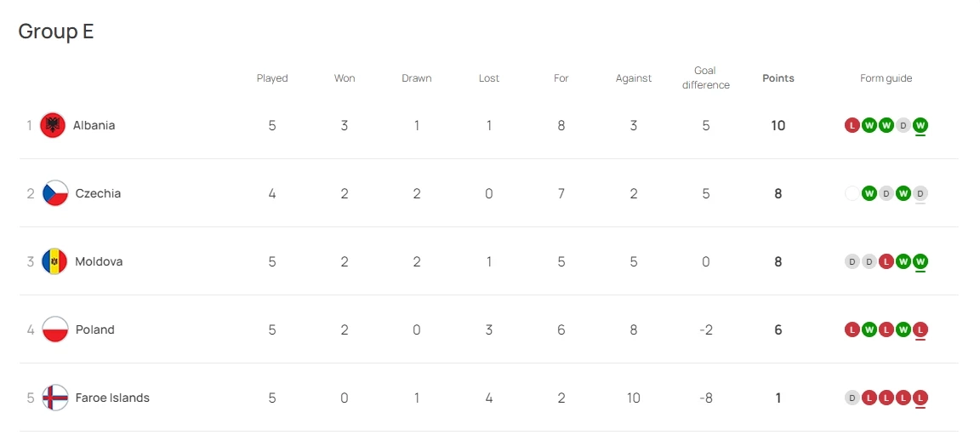The image size is (980, 441).
Task: Click Moldova's underlined win form badge
Action: 920,261
